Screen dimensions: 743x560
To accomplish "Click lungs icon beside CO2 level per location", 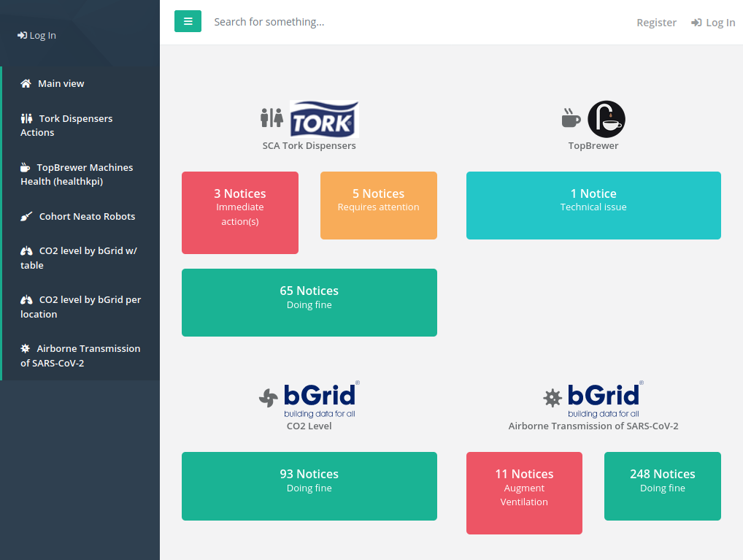I will pos(26,299).
